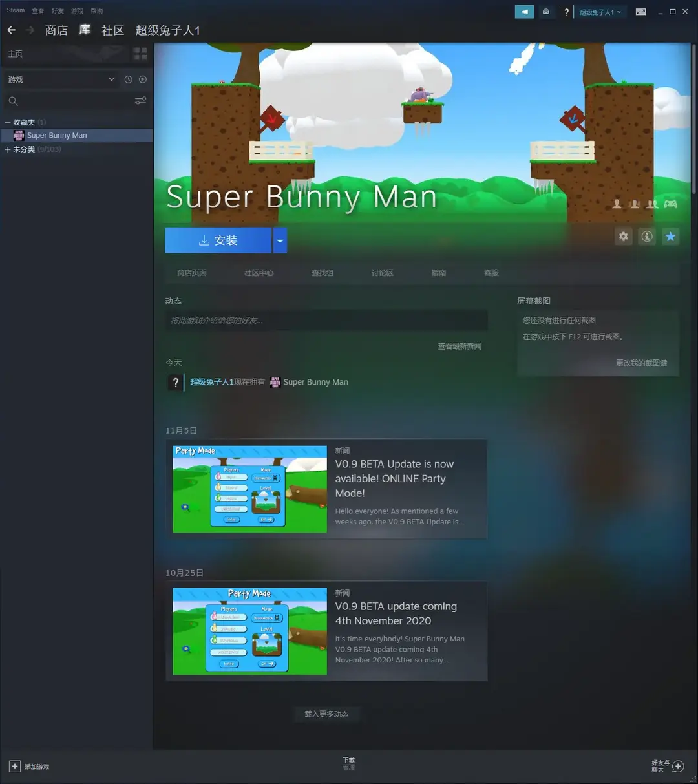The width and height of the screenshot is (698, 784).
Task: Open friends and chat plus icon
Action: pyautogui.click(x=678, y=767)
